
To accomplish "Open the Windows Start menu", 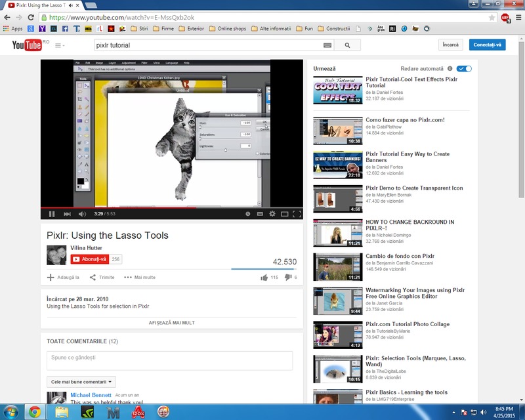I will (10, 412).
